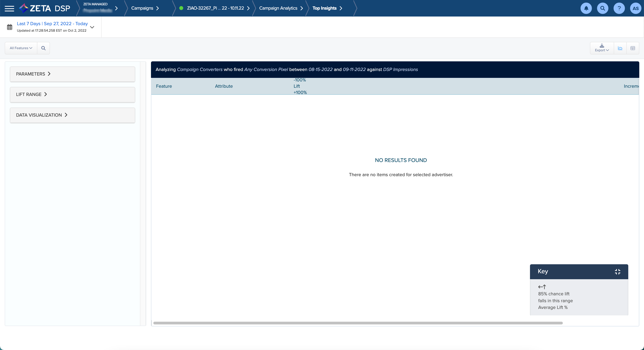
Task: Click the feature search magnifier icon
Action: [43, 48]
